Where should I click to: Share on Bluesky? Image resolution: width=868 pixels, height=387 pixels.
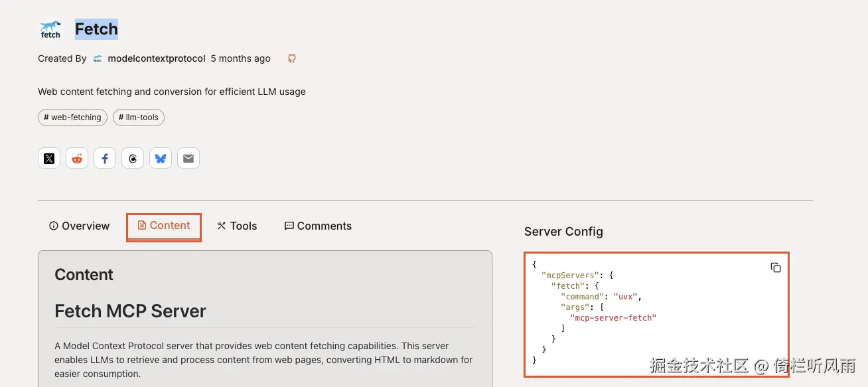pyautogui.click(x=161, y=159)
